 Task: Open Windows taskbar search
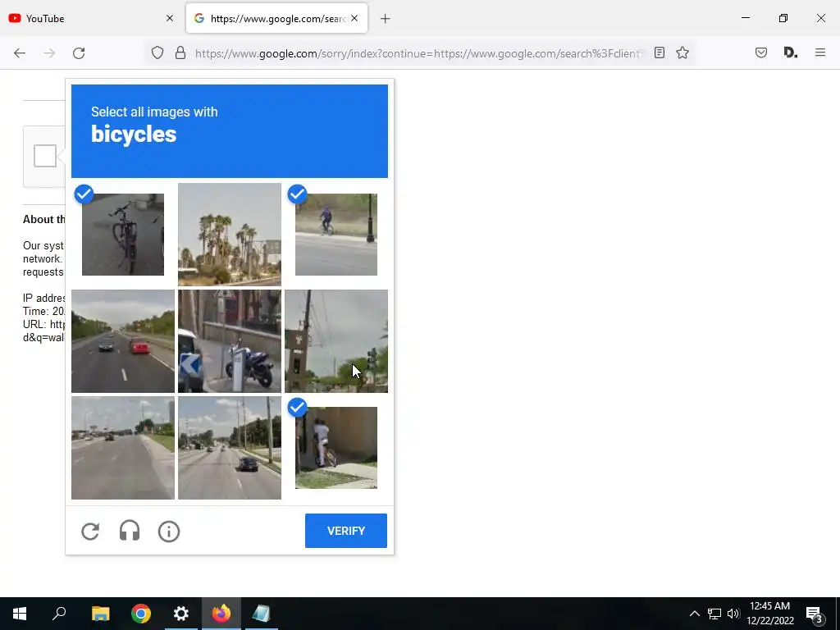(59, 614)
